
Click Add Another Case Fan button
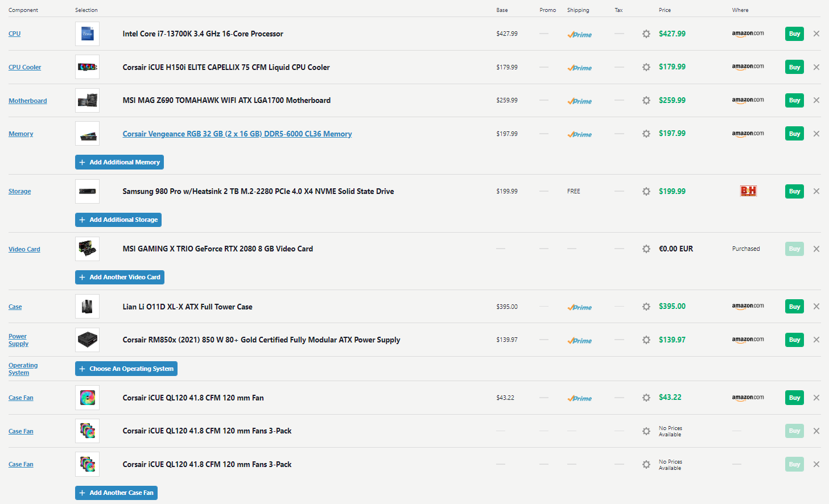116,493
